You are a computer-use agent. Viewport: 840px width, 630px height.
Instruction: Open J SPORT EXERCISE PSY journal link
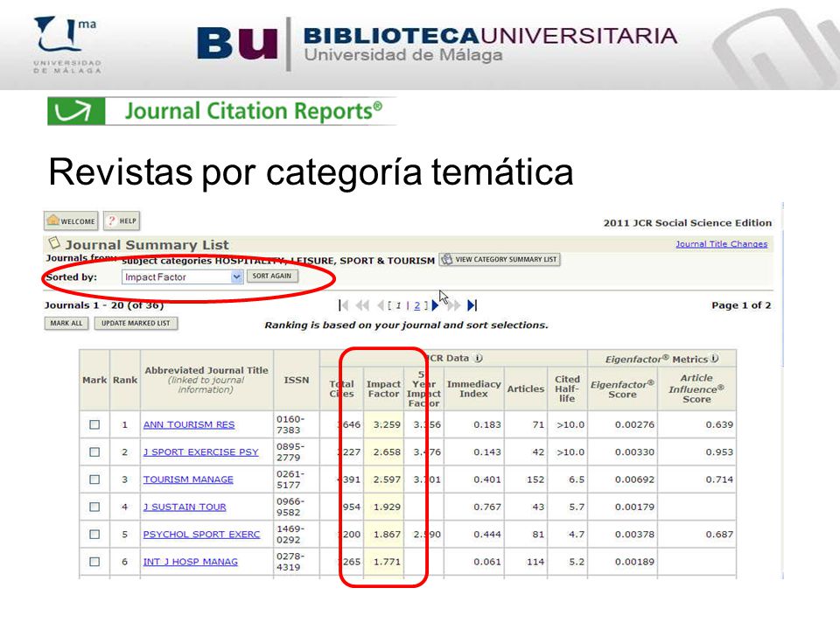(x=201, y=451)
